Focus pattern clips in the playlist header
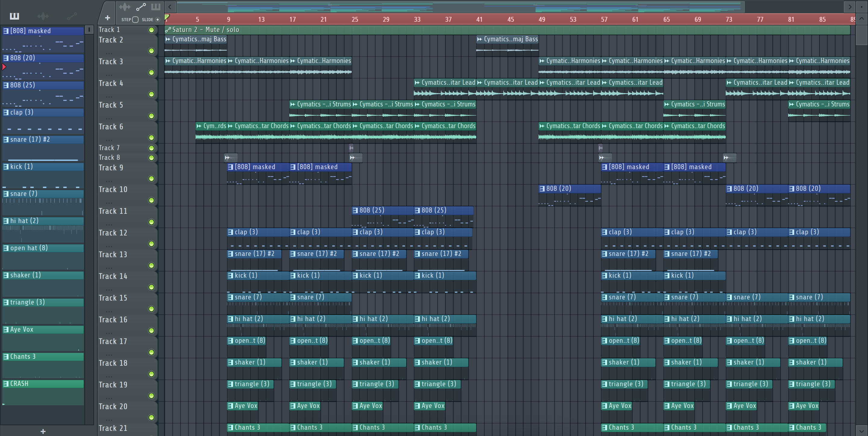The image size is (868, 436). pyautogui.click(x=156, y=7)
